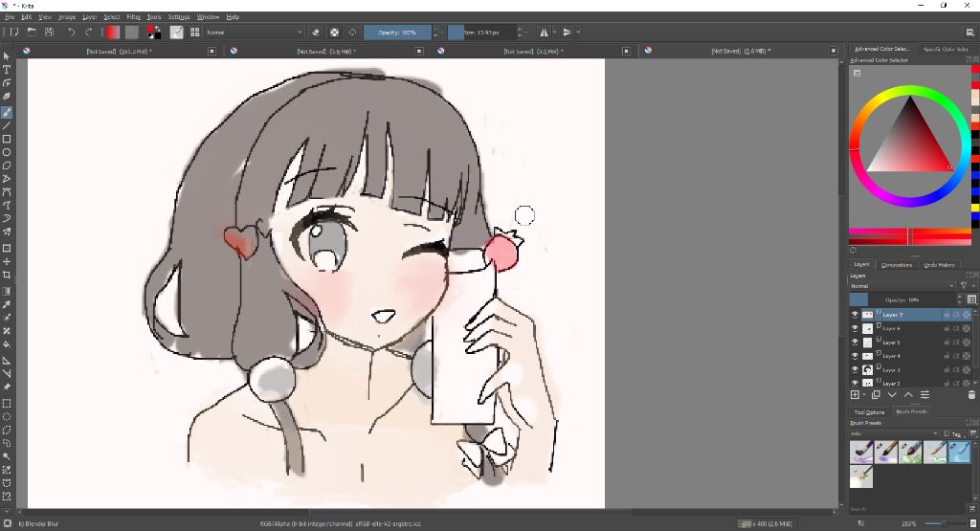Viewport: 980px width, 531px height.
Task: Move layer up with the up arrow
Action: [908, 395]
